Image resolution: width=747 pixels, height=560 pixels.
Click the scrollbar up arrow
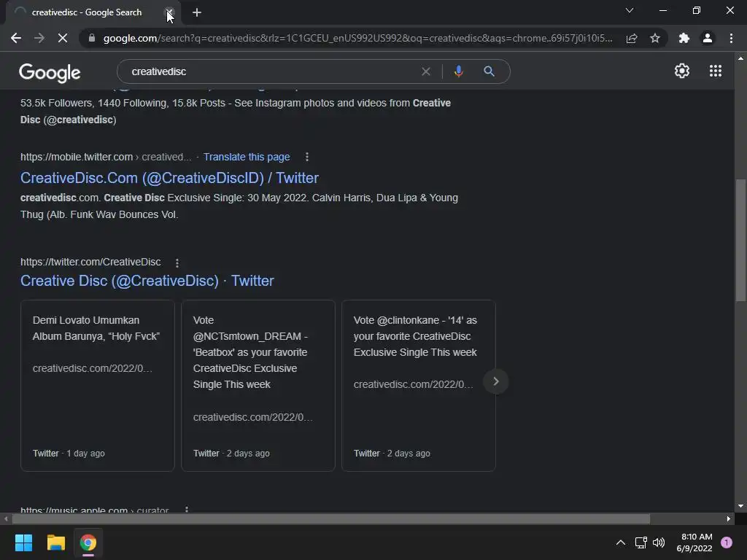(740, 58)
